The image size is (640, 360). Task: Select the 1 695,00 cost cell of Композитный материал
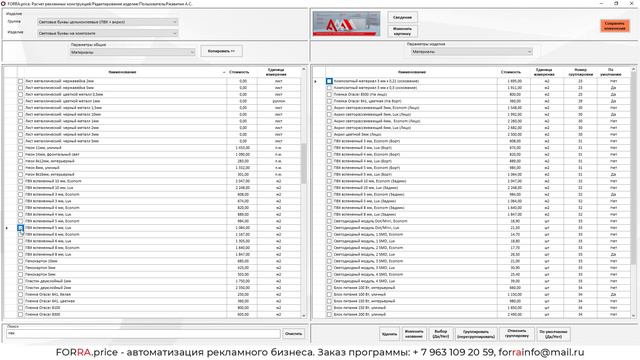514,81
